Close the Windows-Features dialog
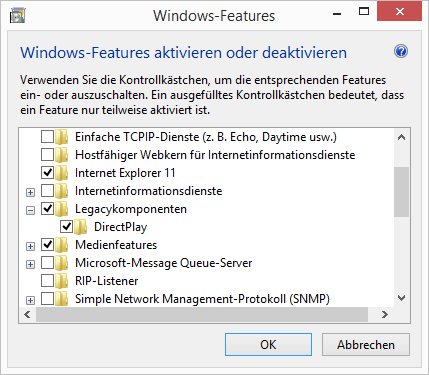429x375 pixels. pyautogui.click(x=400, y=12)
